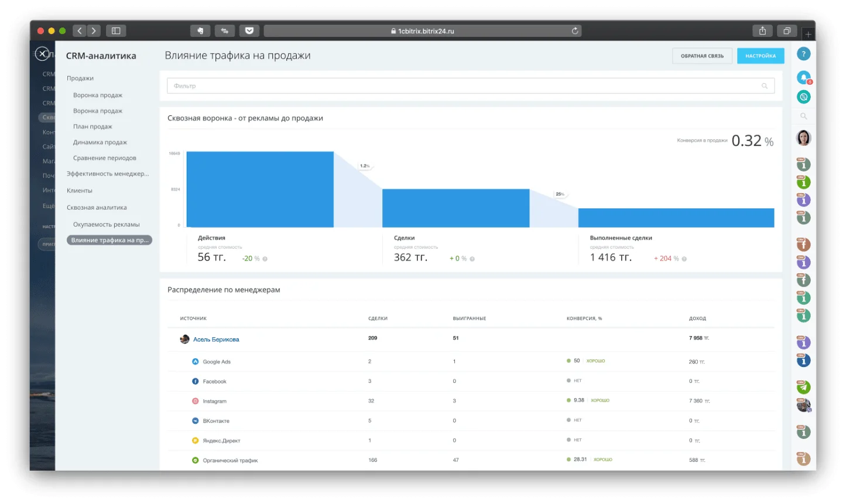846x504 pixels.
Task: Expand the Продажи section
Action: click(80, 78)
